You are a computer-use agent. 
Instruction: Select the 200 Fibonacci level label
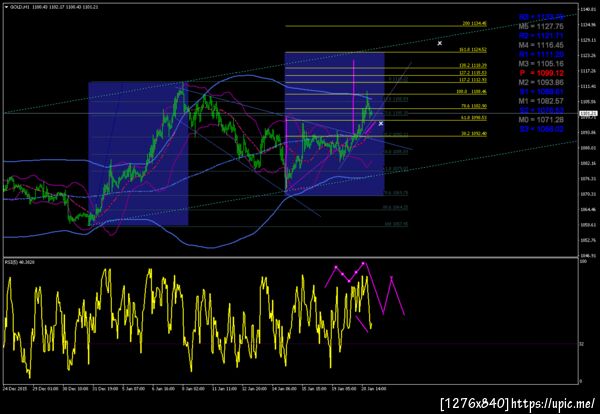(x=474, y=23)
